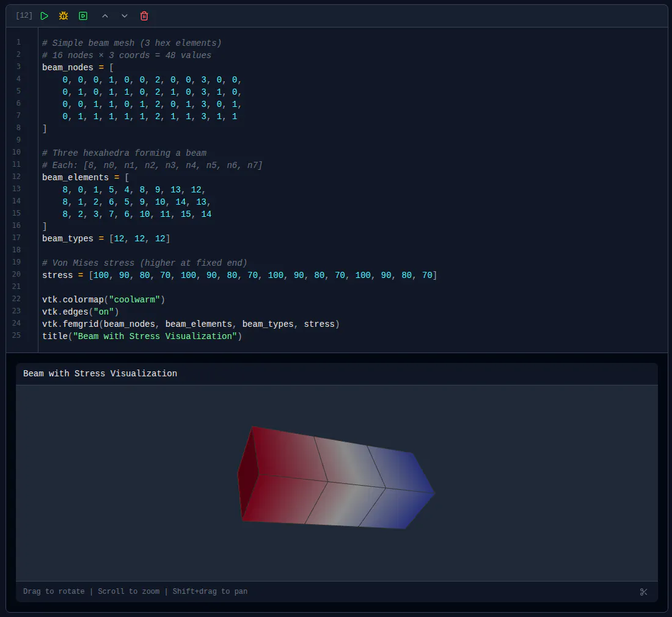Viewport: 672px width, 617px height.
Task: Click the "# Von Mises stress" comment
Action: 144,263
